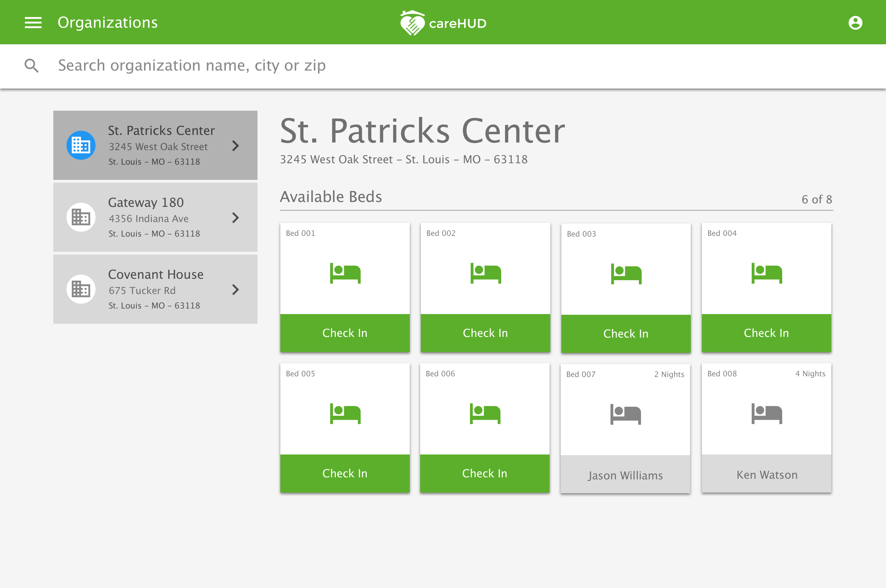Check in to Bed 002

pyautogui.click(x=485, y=333)
